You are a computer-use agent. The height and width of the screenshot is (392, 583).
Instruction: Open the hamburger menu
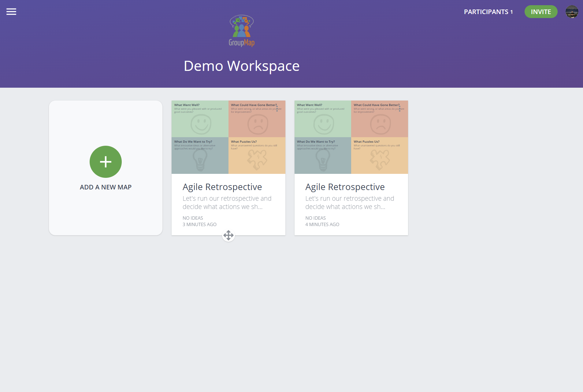[x=11, y=12]
